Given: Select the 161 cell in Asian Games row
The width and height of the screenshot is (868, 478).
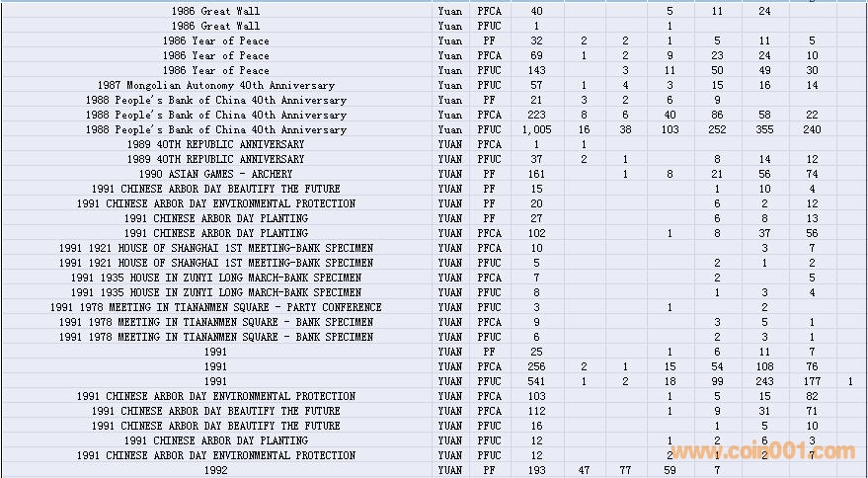Looking at the screenshot, I should click(536, 174).
